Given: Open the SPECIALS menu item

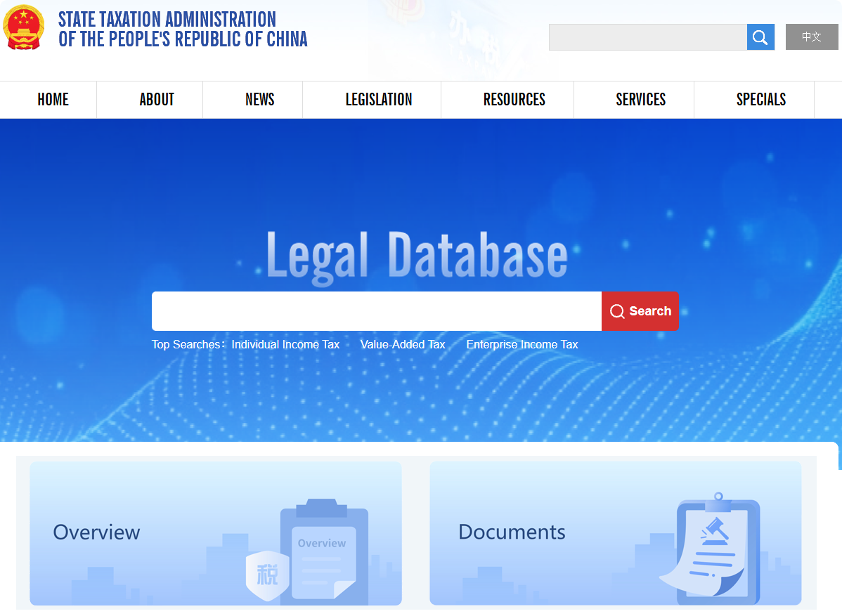Looking at the screenshot, I should (760, 100).
